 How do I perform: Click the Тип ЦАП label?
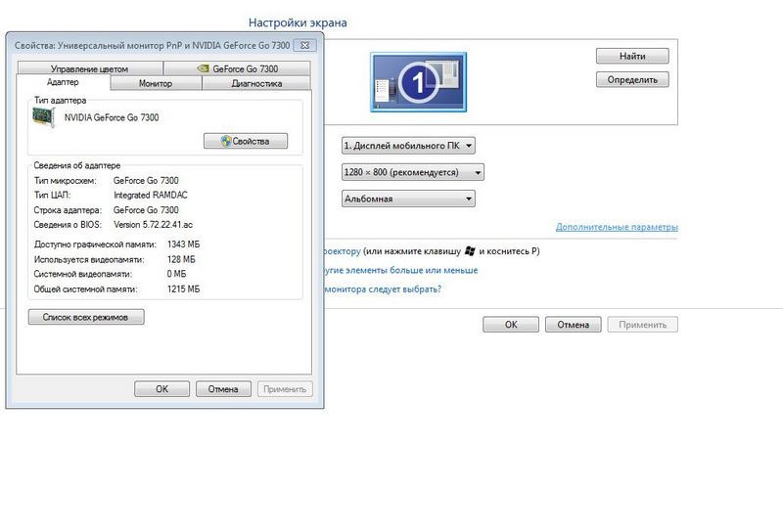[53, 196]
